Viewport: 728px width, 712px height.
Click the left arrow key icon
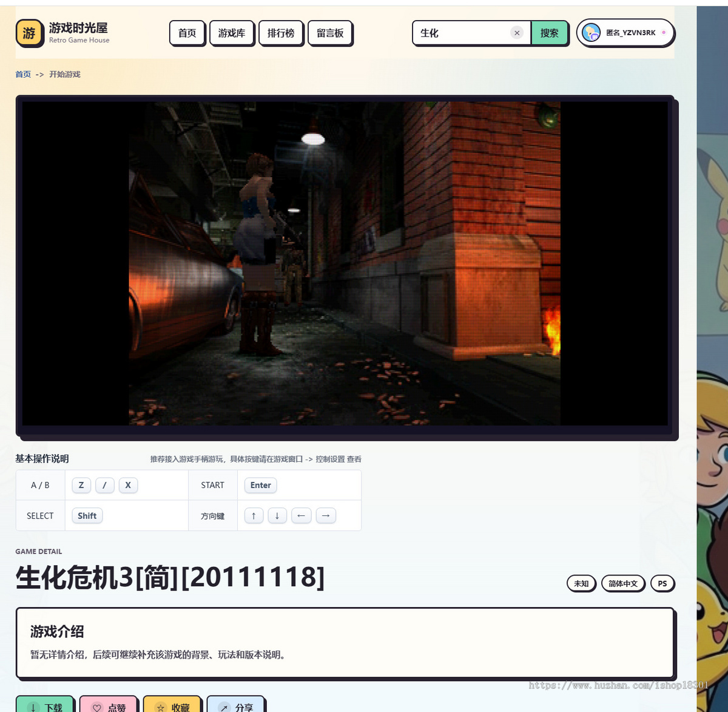(302, 515)
